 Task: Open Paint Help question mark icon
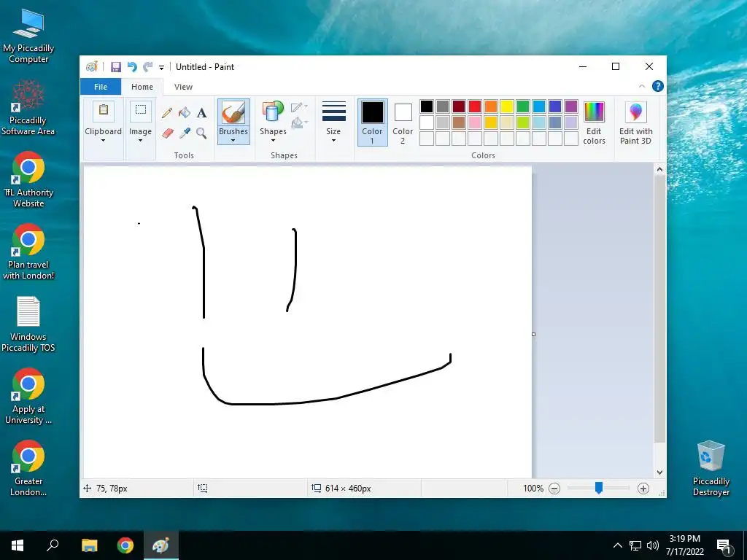[658, 86]
